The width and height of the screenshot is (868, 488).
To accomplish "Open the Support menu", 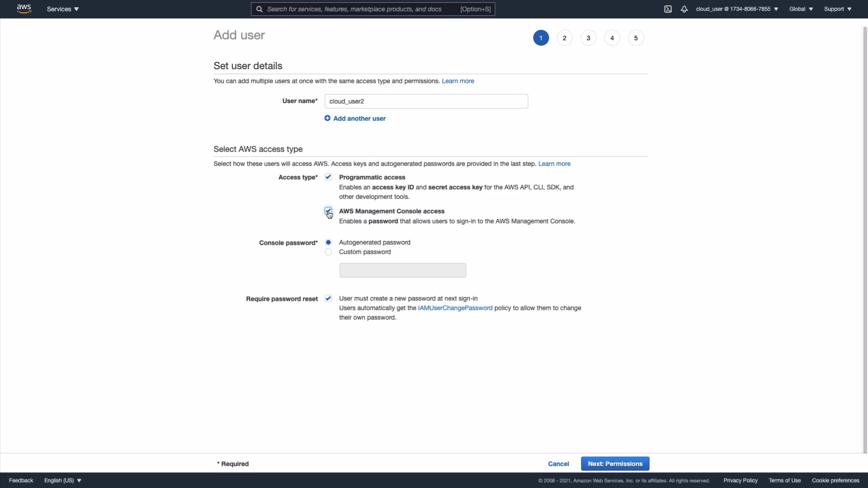I will [837, 9].
